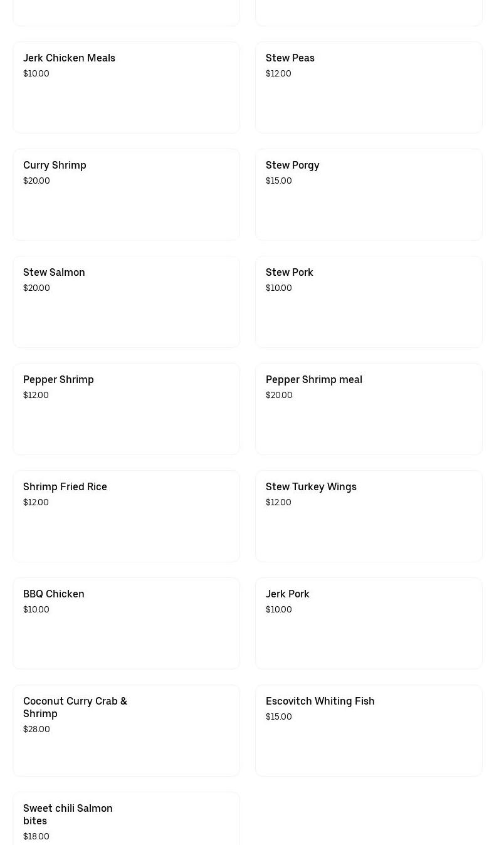
Task: Open the Pepper Shrimp $12.00 item
Action: click(126, 409)
